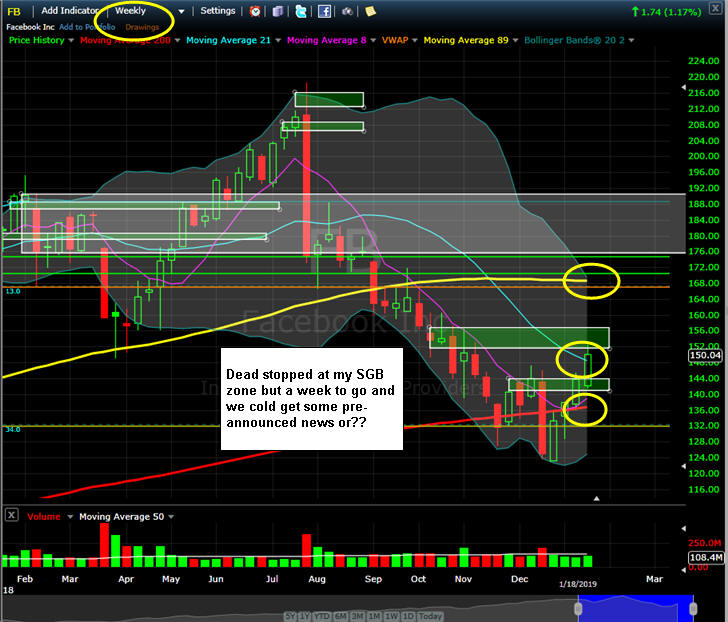Click the VWAP legend label

pyautogui.click(x=395, y=40)
